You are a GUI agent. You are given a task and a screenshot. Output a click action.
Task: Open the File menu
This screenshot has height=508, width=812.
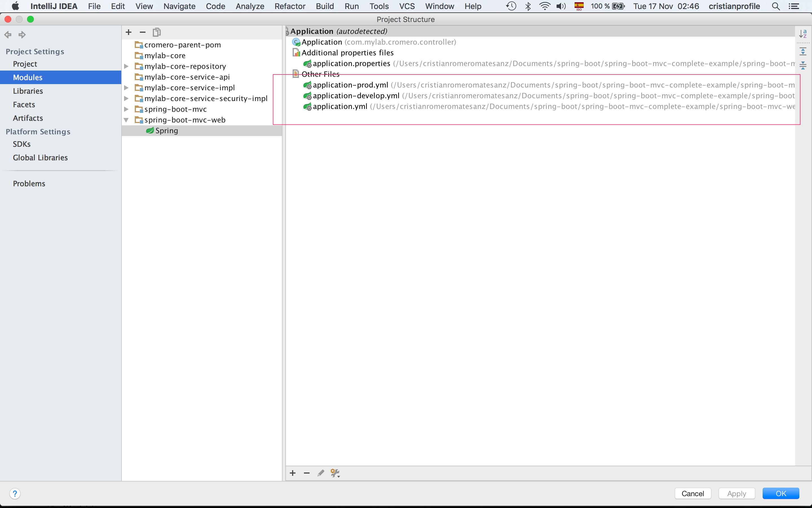pos(94,6)
